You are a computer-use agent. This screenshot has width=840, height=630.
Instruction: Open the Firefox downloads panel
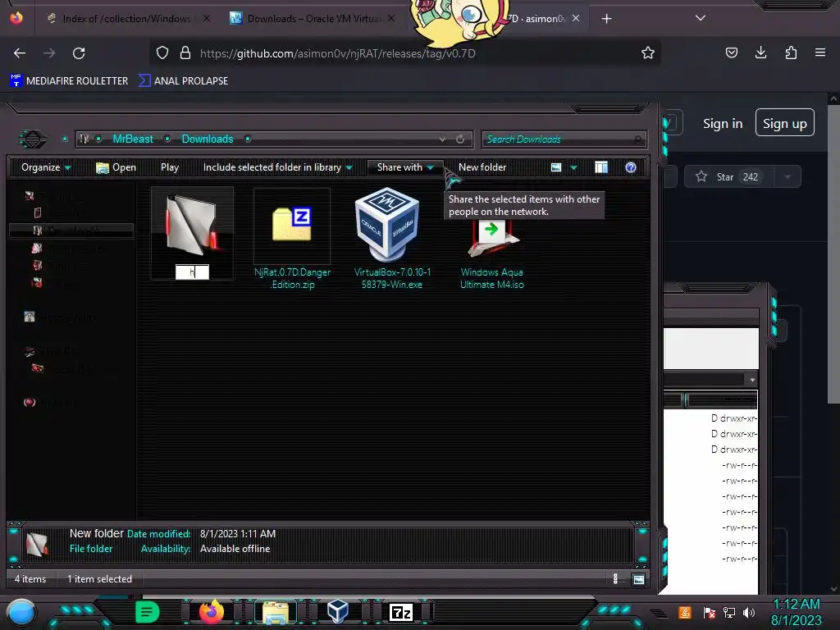760,52
